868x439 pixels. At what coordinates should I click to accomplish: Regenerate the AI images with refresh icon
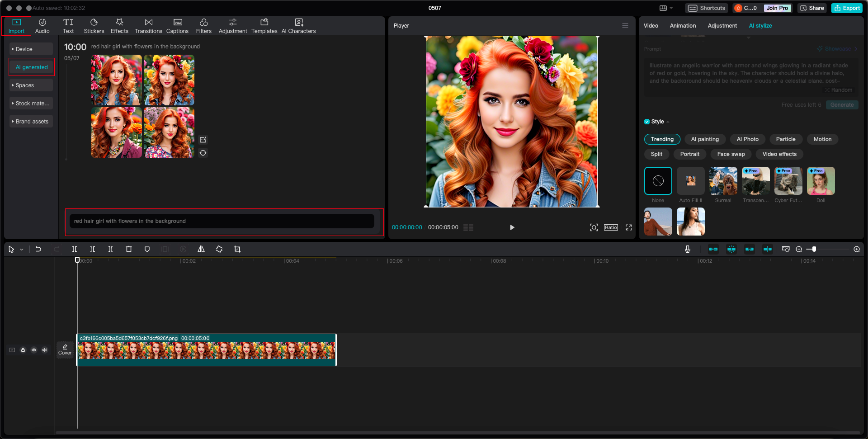click(203, 153)
